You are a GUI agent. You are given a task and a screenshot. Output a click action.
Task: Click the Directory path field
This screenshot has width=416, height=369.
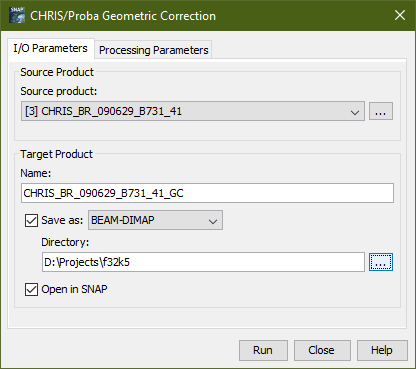(x=203, y=262)
